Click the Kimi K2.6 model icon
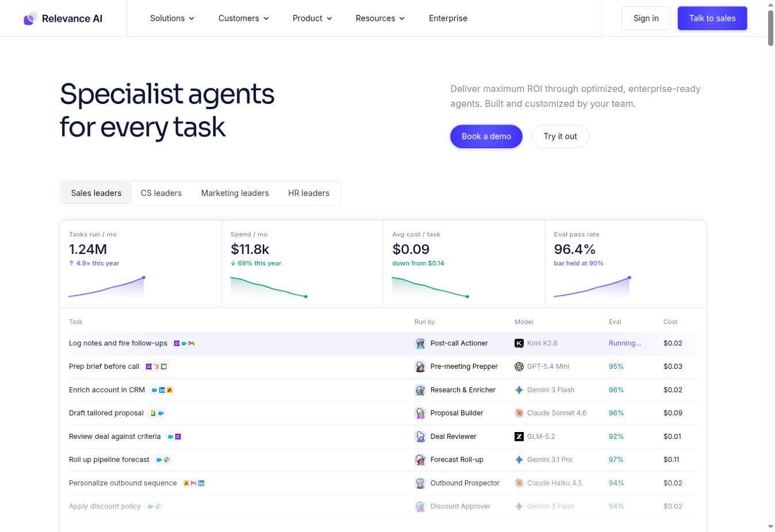This screenshot has width=775, height=532. point(519,344)
